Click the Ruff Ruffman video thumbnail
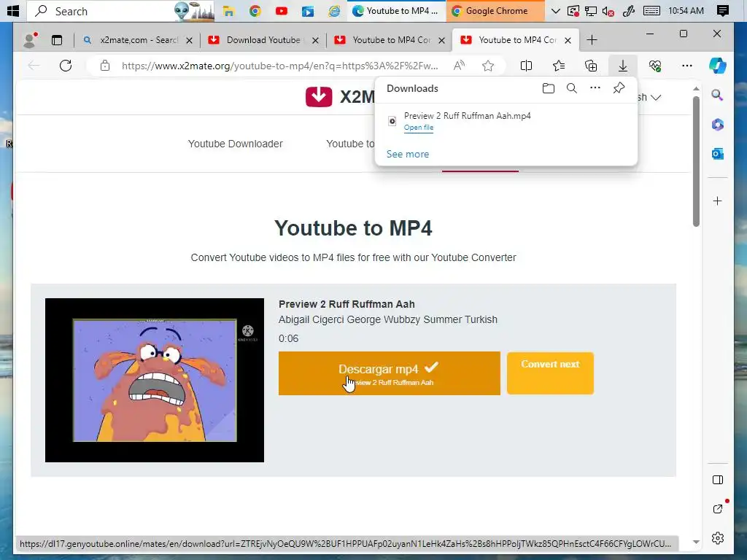Viewport: 747px width, 560px height. [x=155, y=380]
